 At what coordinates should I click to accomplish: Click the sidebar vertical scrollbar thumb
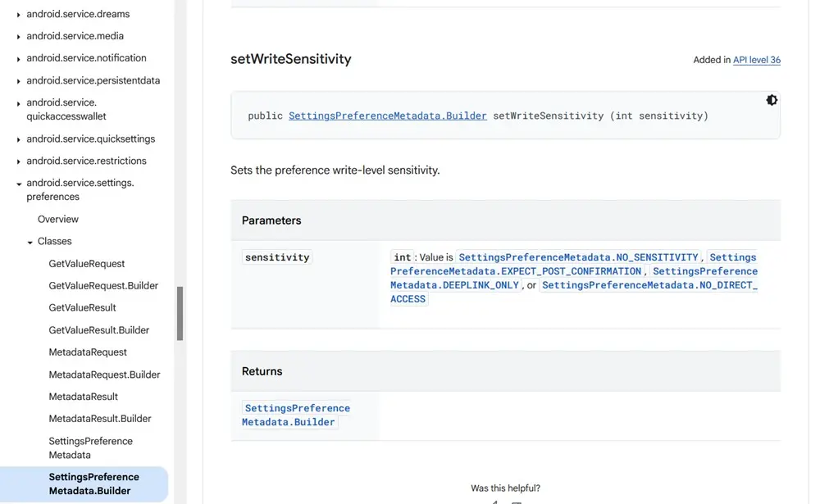coord(180,314)
